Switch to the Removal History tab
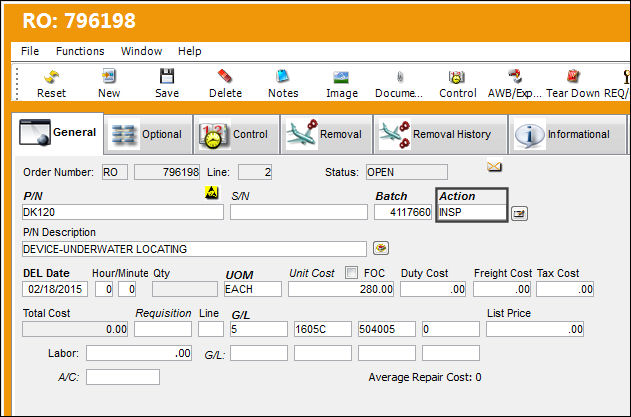The height and width of the screenshot is (417, 631). click(x=440, y=134)
